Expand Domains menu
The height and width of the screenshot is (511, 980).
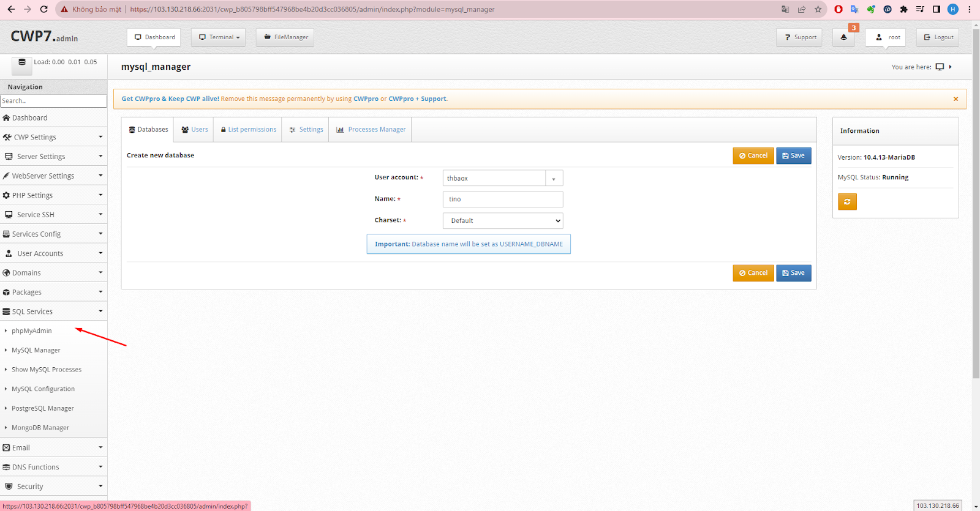pos(53,273)
